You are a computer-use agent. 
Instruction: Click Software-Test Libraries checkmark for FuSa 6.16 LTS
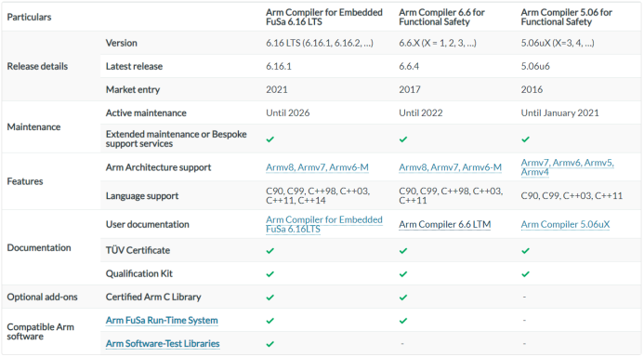pos(269,344)
